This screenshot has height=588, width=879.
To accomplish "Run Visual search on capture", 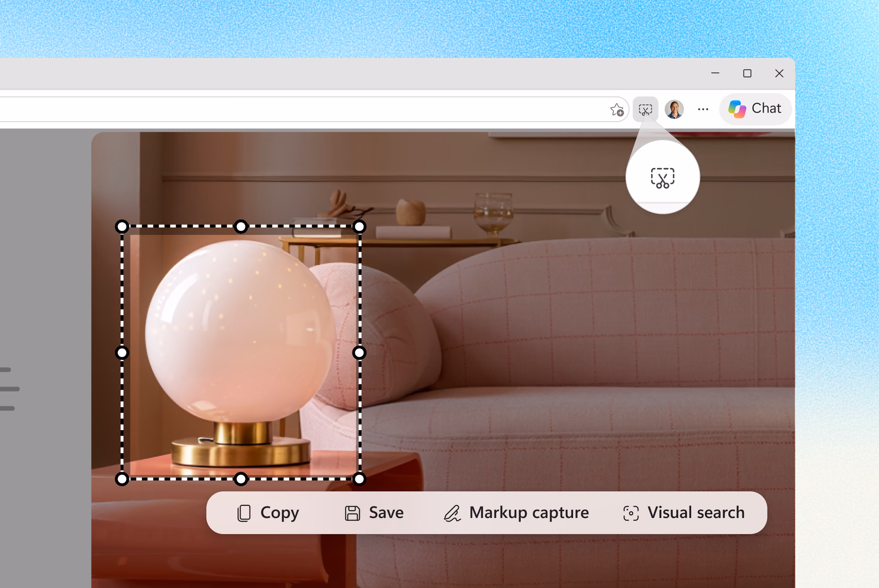I will coord(684,513).
